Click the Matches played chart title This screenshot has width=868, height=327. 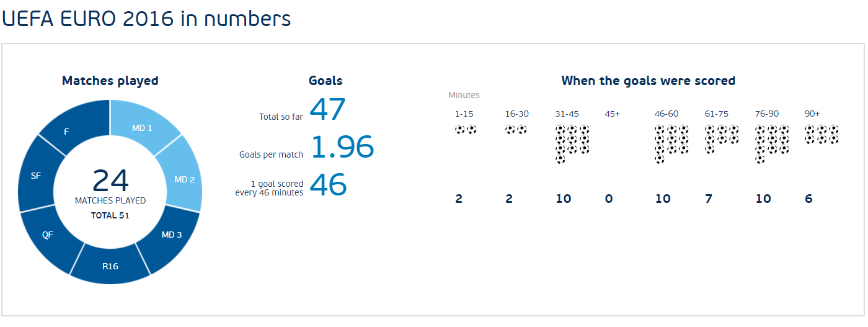pos(110,81)
